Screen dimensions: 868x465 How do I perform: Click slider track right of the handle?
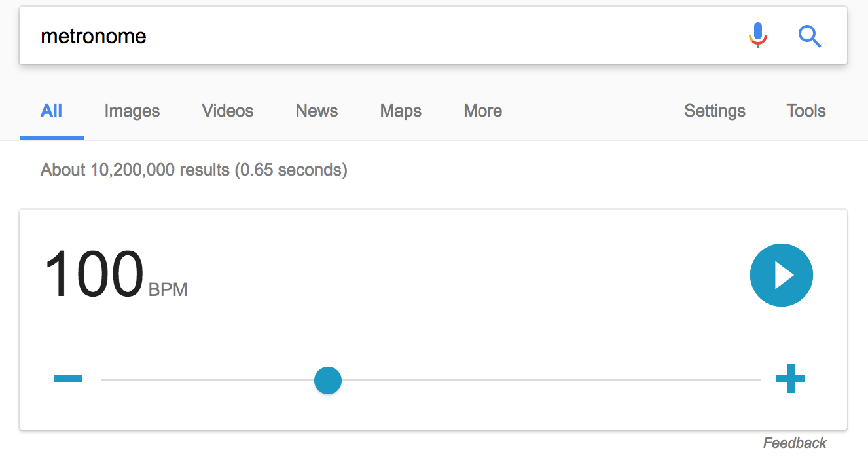click(x=551, y=380)
